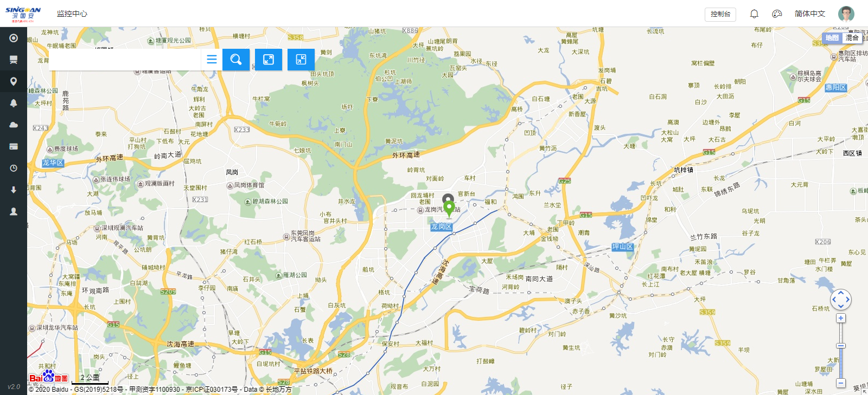The height and width of the screenshot is (395, 868).
Task: Open the alarm bell icon in sidebar
Action: (14, 103)
